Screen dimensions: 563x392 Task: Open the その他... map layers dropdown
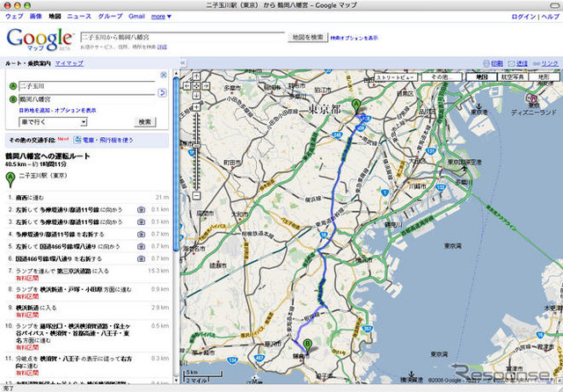(442, 76)
